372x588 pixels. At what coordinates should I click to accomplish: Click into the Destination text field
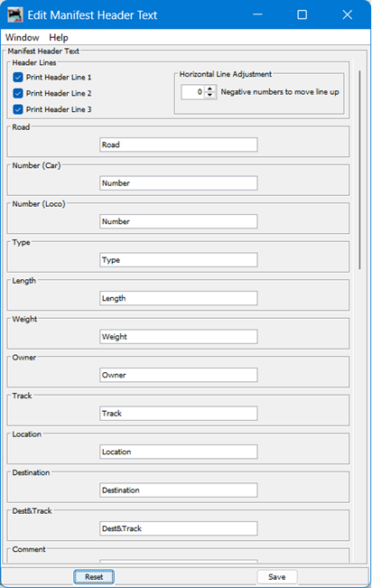[x=179, y=490]
